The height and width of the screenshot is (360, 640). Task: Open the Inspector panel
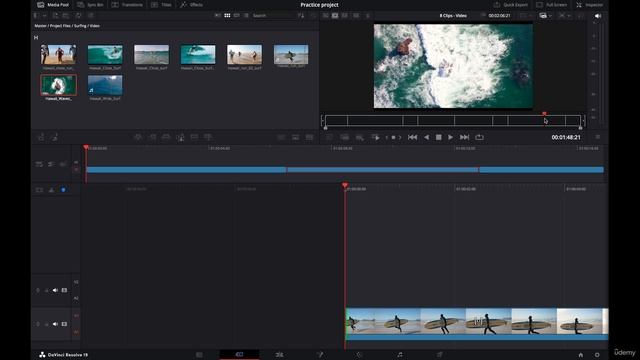coord(590,5)
